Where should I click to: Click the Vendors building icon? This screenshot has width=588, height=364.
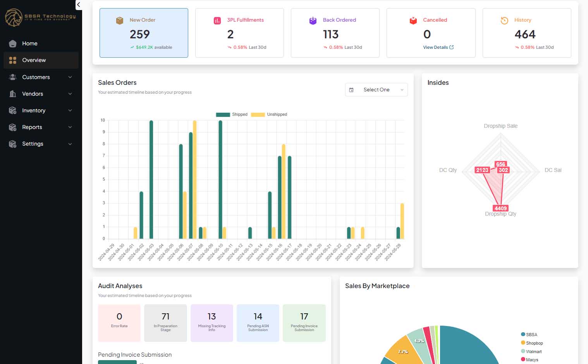[x=13, y=94]
